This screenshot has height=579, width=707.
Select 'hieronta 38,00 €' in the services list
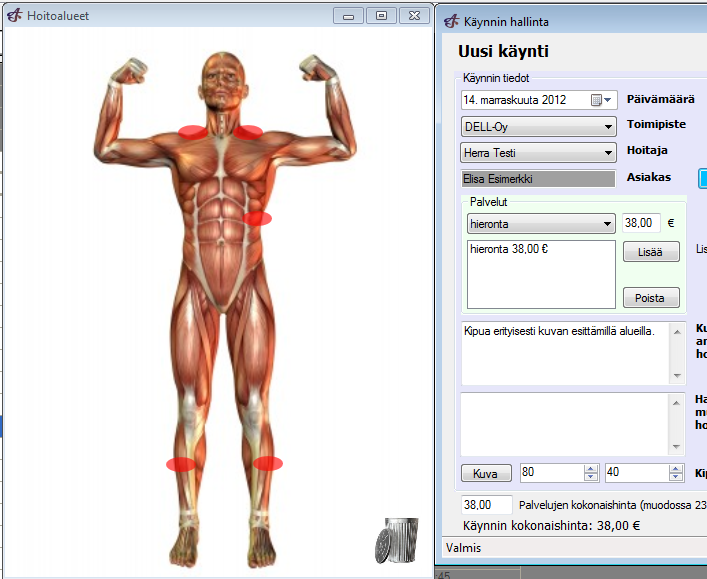(509, 249)
